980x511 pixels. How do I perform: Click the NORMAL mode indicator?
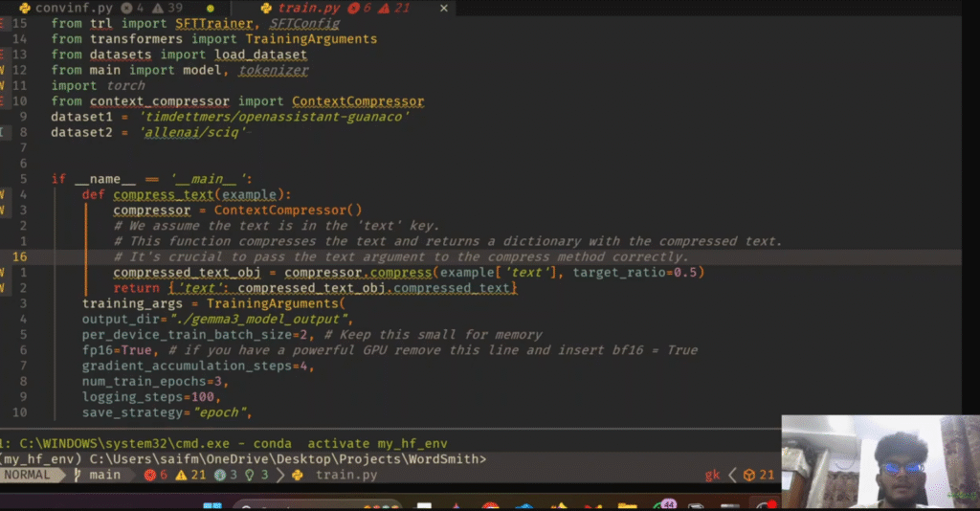coord(26,475)
